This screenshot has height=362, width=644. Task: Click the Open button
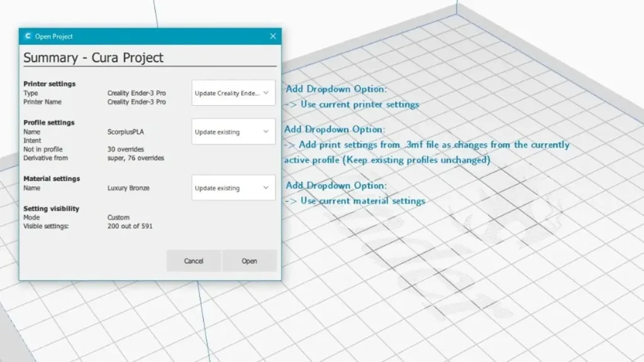click(249, 261)
